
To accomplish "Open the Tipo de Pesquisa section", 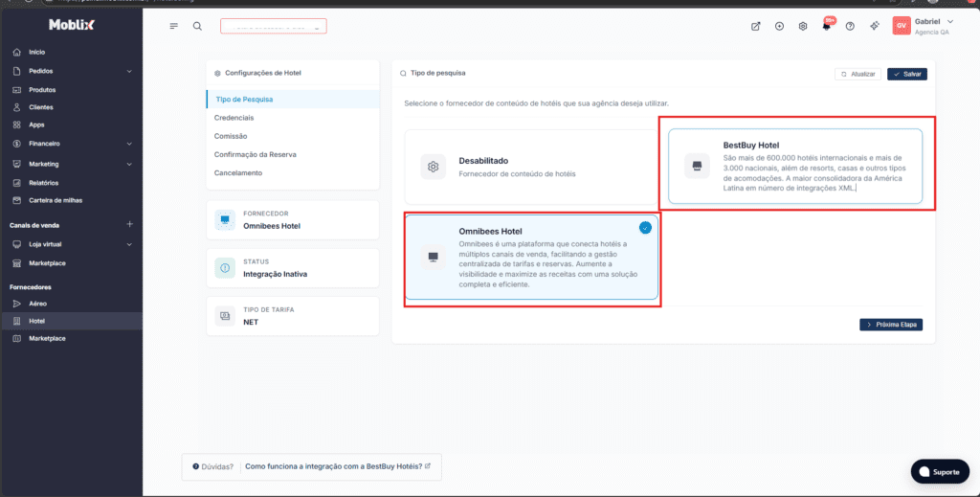I will click(293, 100).
